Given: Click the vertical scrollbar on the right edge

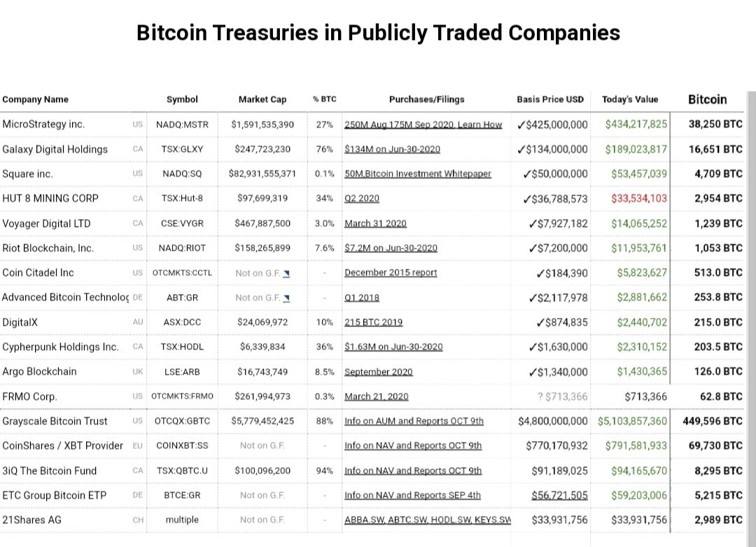Looking at the screenshot, I should (x=750, y=315).
